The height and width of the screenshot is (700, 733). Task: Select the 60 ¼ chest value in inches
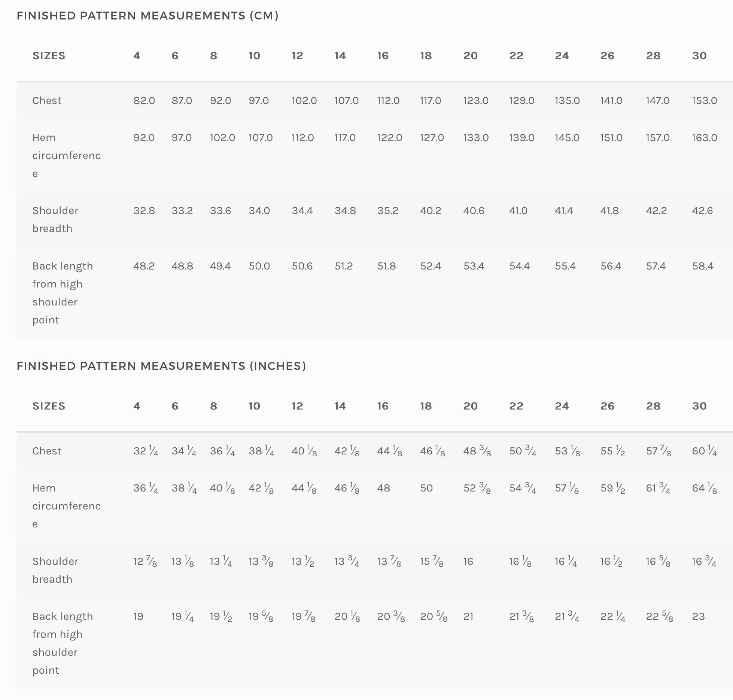tap(704, 451)
